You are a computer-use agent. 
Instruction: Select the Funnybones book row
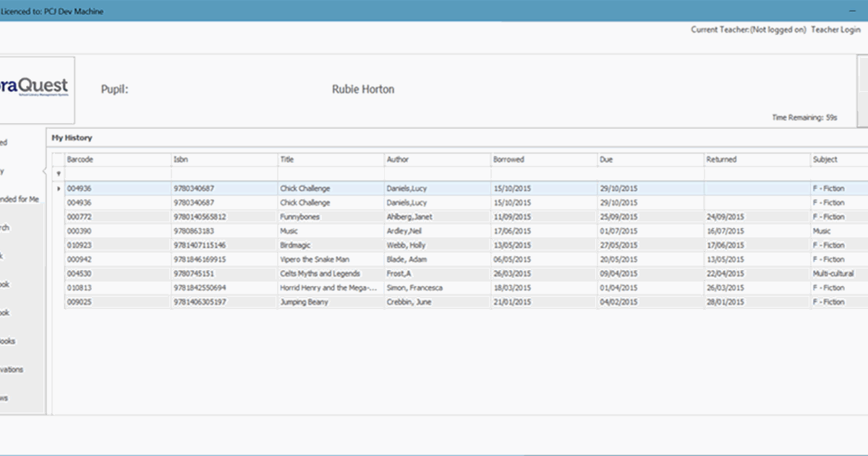point(299,216)
